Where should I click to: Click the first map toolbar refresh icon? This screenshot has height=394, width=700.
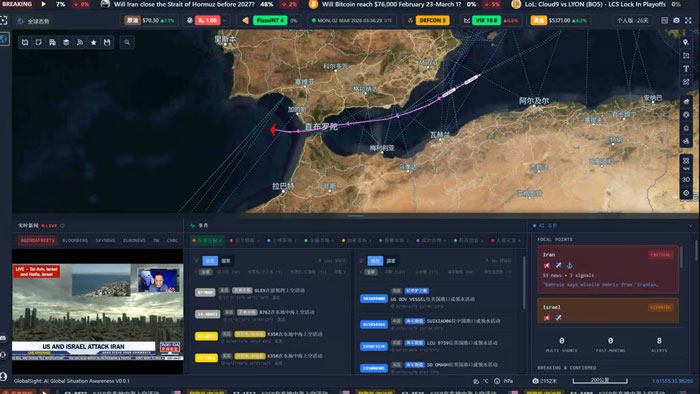25,42
